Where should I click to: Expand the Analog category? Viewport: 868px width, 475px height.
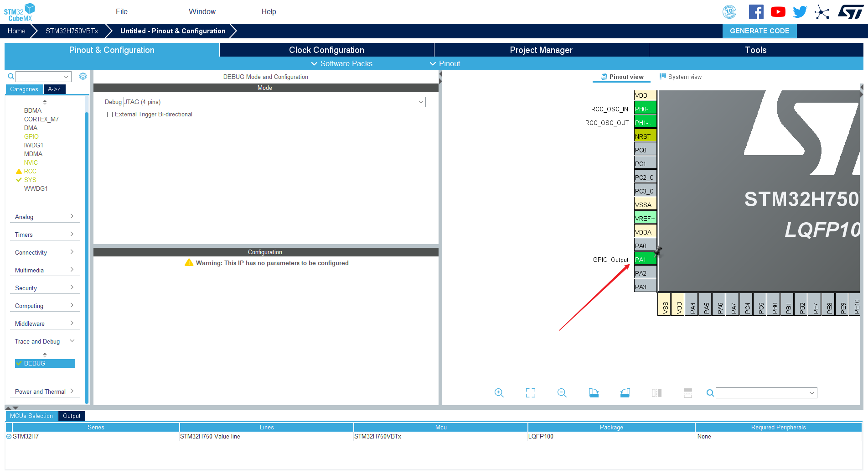tap(45, 217)
